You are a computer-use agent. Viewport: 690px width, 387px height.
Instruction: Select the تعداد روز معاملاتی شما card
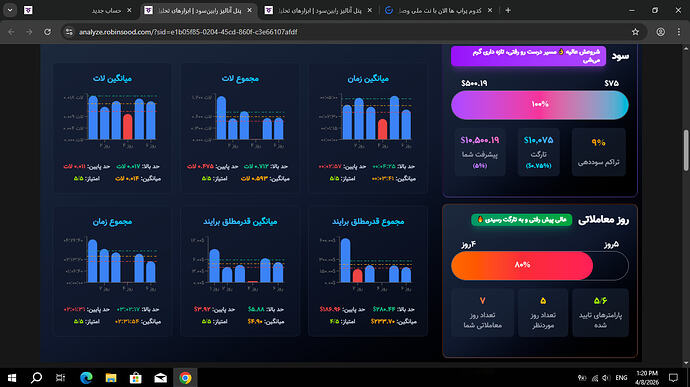(x=482, y=313)
